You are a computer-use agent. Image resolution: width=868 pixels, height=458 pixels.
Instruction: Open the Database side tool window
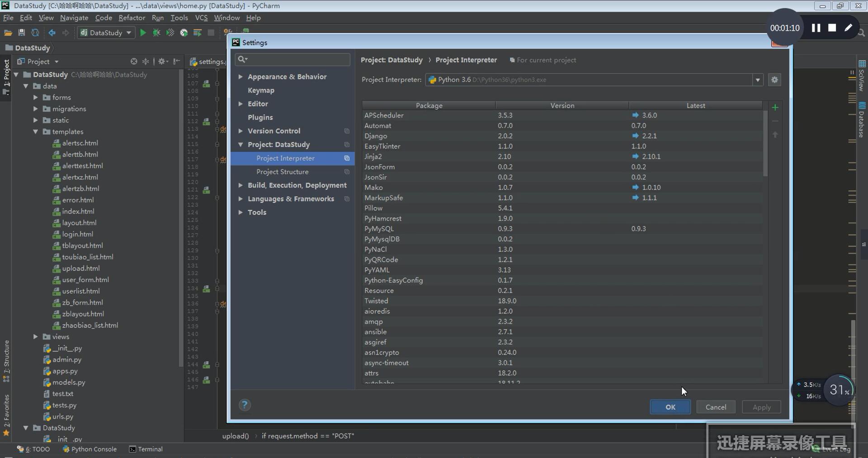(x=862, y=120)
